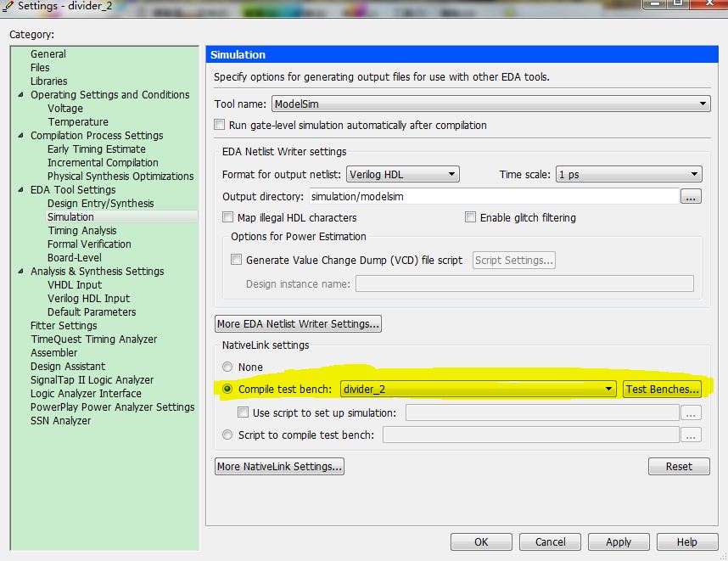Open the disabled Script Settings... button
Viewport: 728px width, 561px height.
click(x=514, y=260)
